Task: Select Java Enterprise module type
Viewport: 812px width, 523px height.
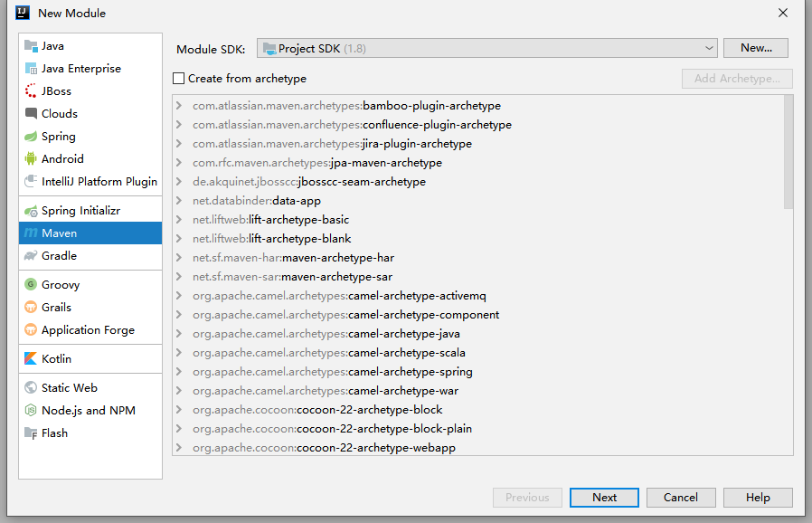Action: click(x=90, y=69)
